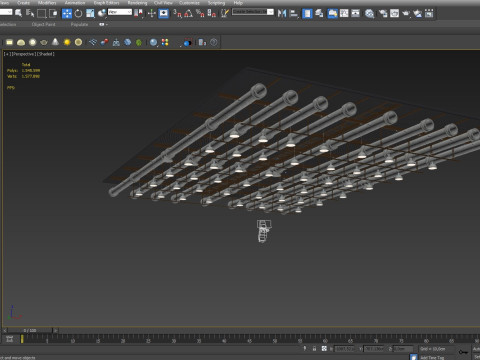Toggle 3D Snaps
480x360 pixels.
pos(177,13)
